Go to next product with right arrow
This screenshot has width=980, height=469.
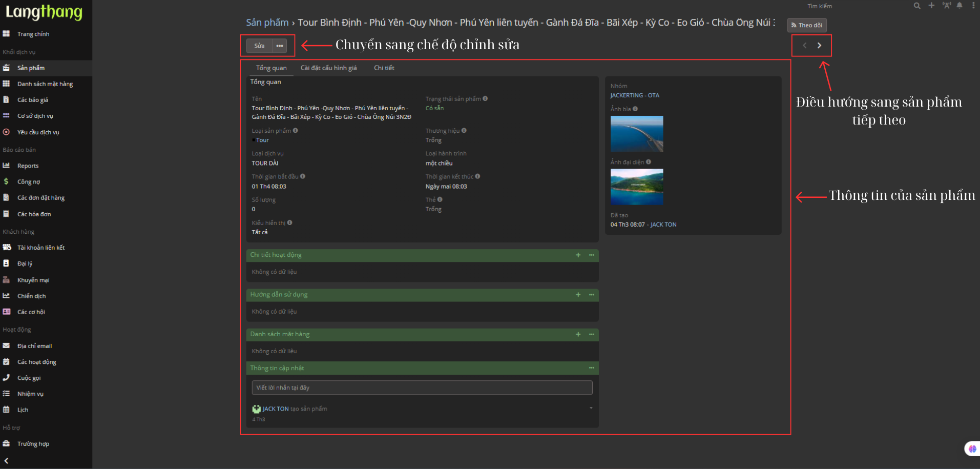coord(819,46)
